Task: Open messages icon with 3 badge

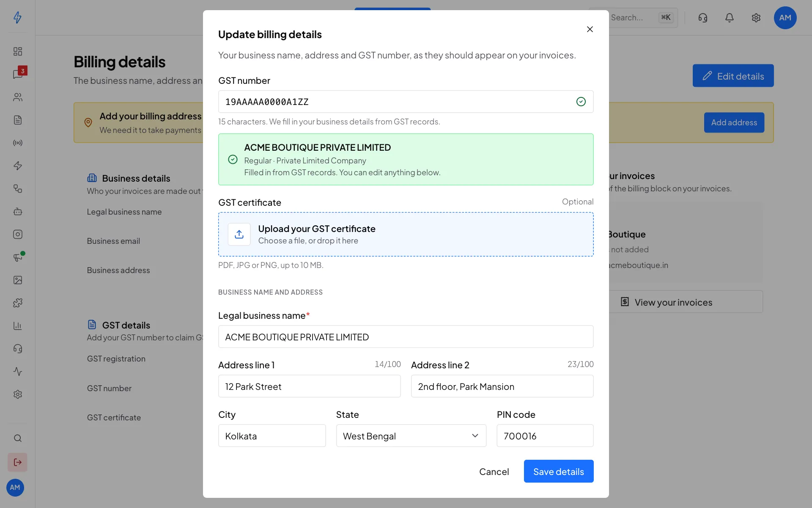Action: point(18,74)
